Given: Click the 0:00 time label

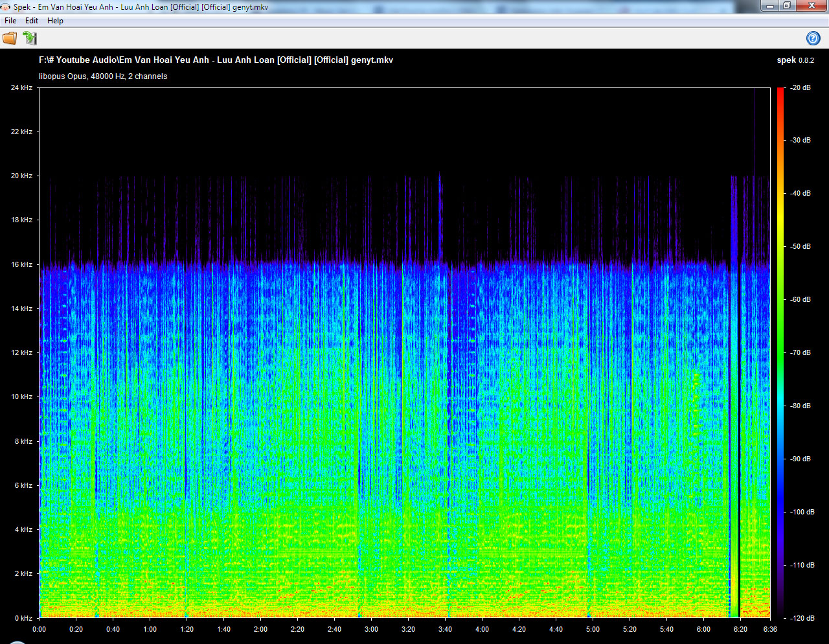Looking at the screenshot, I should [x=39, y=629].
